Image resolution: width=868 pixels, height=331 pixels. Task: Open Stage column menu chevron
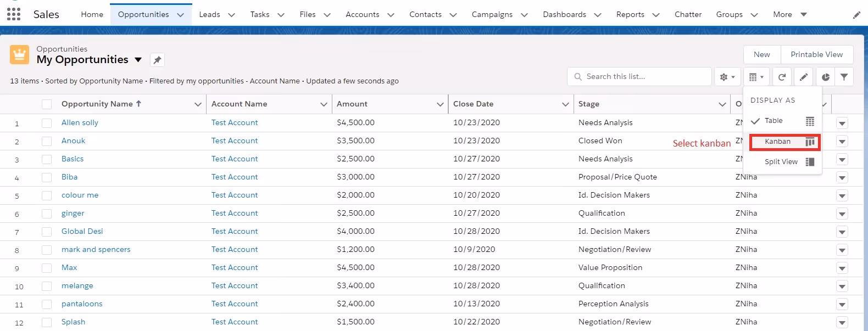click(x=722, y=104)
